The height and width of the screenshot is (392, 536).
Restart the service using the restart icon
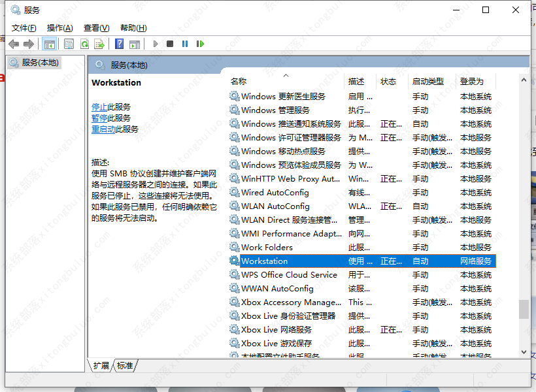[x=200, y=43]
